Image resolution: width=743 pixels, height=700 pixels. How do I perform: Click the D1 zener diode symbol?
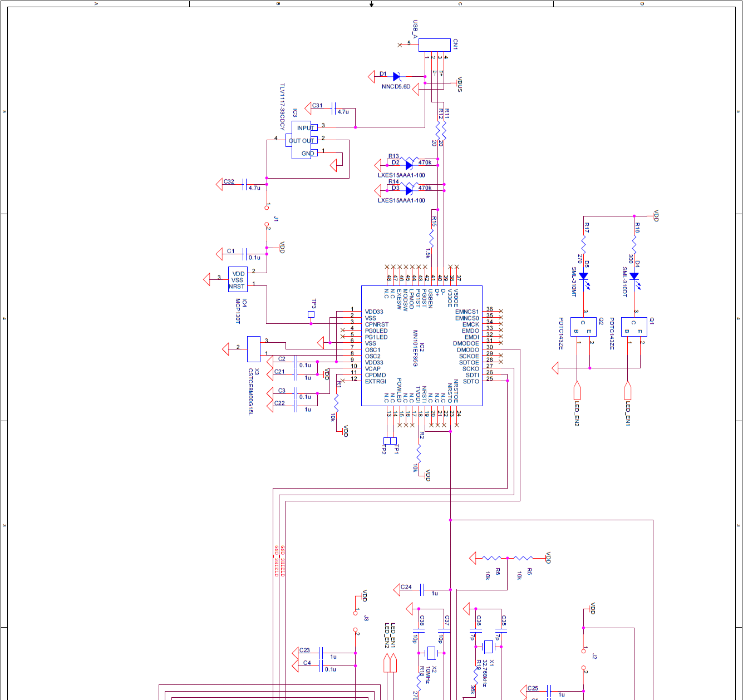pos(397,77)
